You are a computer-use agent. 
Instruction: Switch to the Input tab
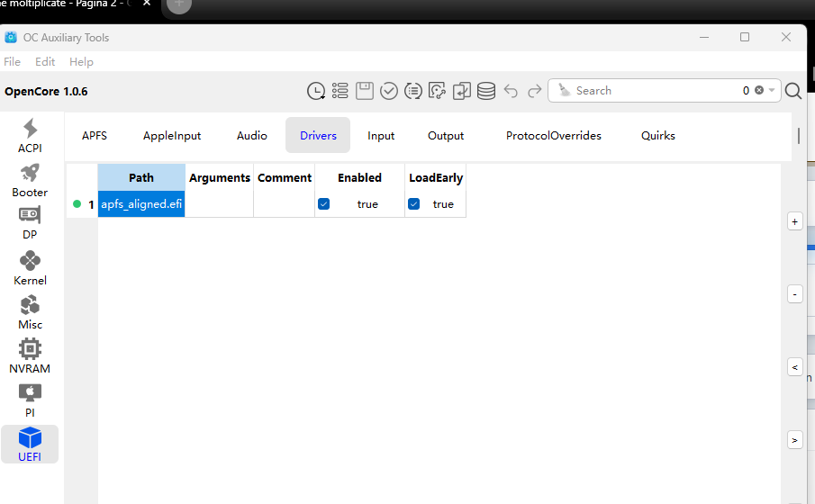click(x=381, y=136)
